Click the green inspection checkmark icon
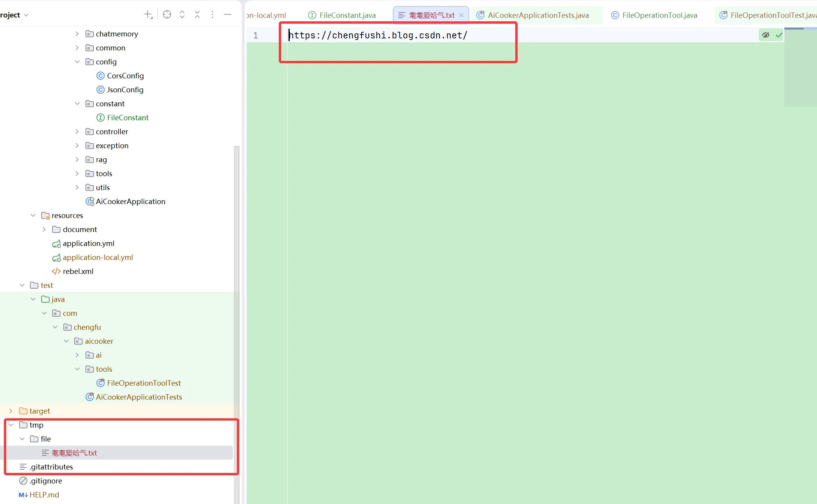Image resolution: width=817 pixels, height=504 pixels. (x=779, y=35)
